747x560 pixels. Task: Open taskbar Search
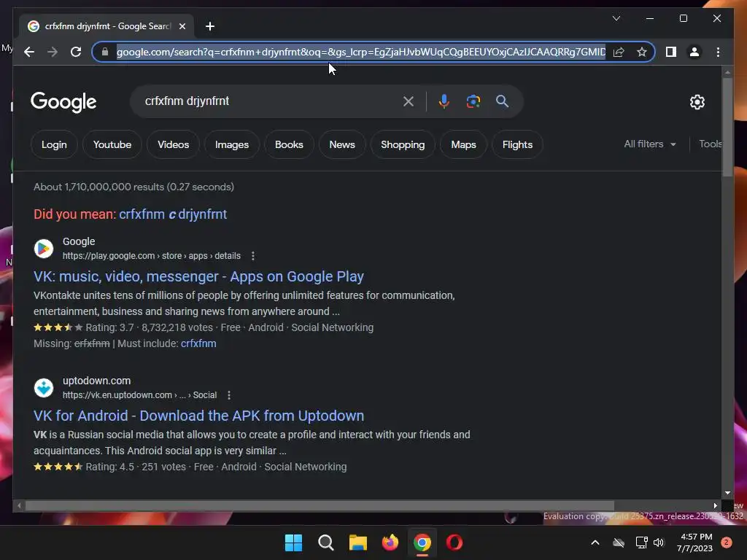[x=326, y=542]
